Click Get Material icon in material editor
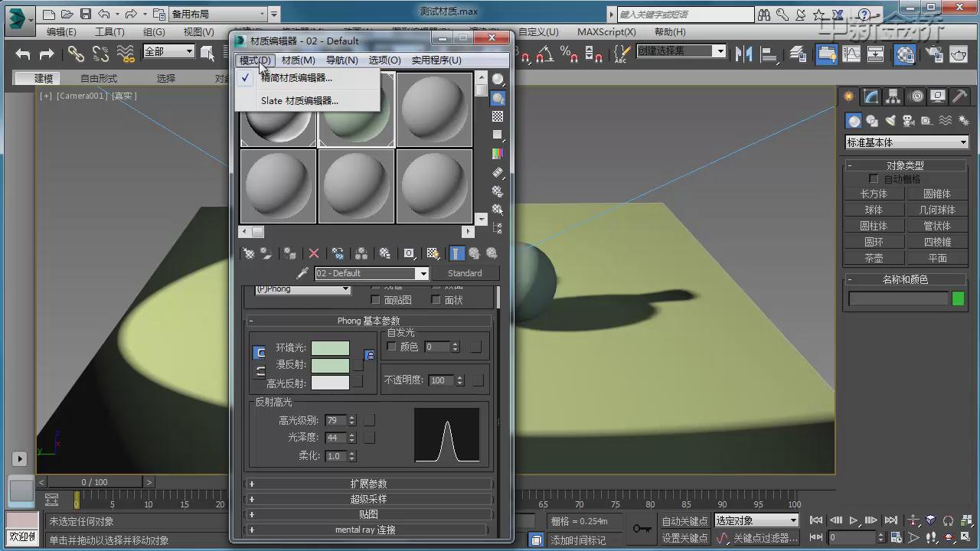Screen dimensions: 980x551 (x=249, y=253)
